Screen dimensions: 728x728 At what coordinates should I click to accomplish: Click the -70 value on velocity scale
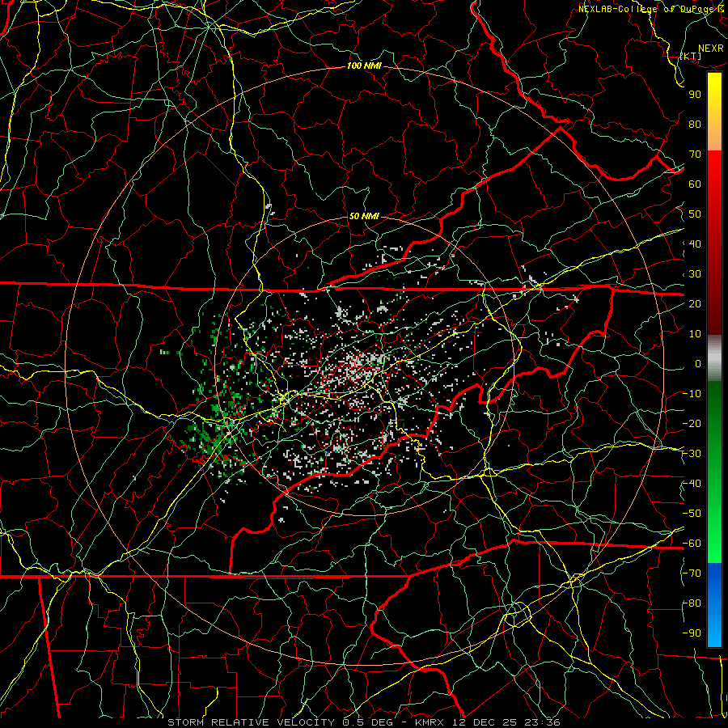point(692,574)
